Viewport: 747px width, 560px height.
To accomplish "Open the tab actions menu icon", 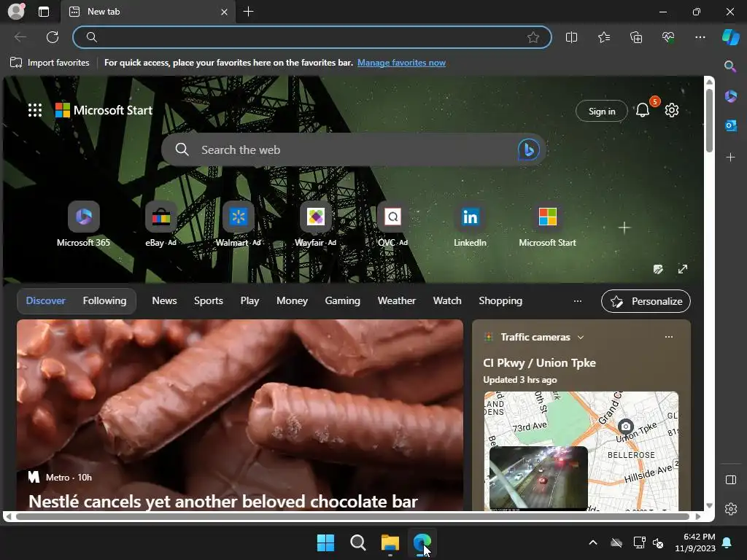I will 44,12.
